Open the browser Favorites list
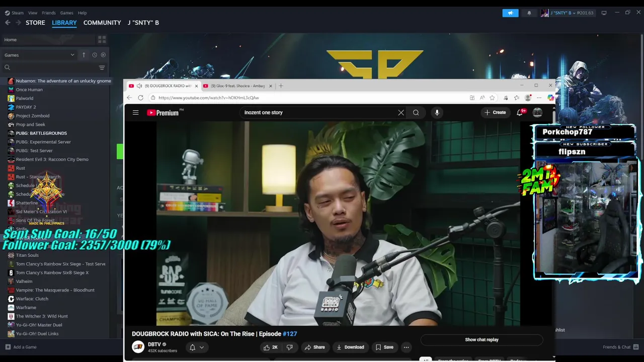This screenshot has height=362, width=644. click(516, 98)
